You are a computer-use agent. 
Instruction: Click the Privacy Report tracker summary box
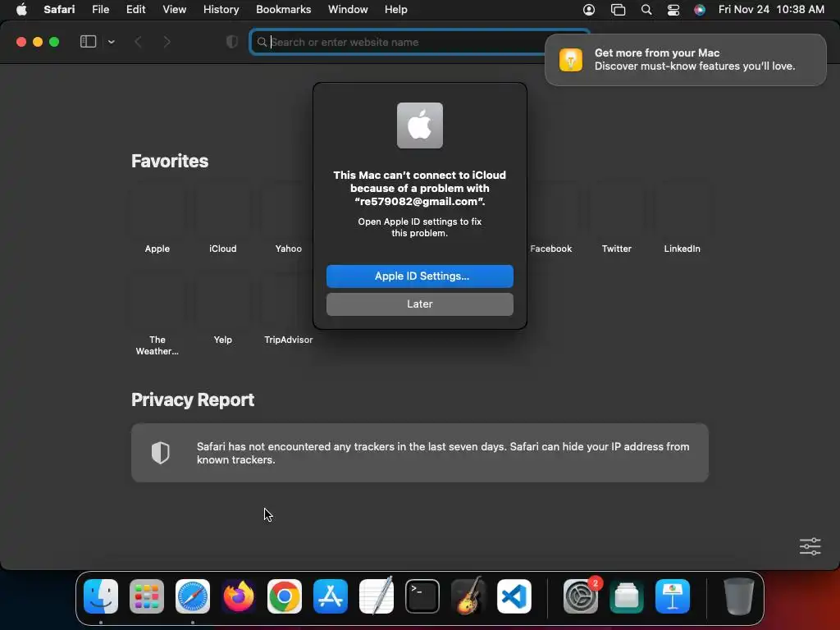click(x=419, y=453)
